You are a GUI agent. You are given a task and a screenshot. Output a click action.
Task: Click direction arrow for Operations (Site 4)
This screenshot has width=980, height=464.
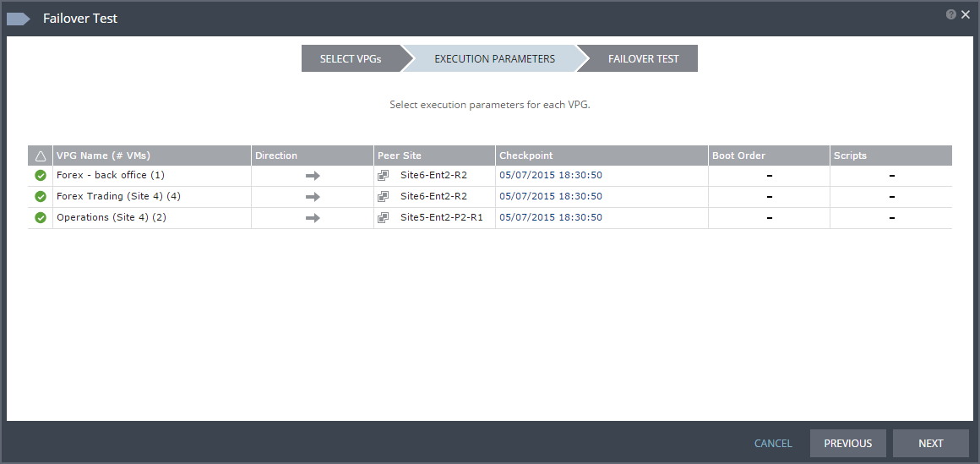(x=313, y=218)
